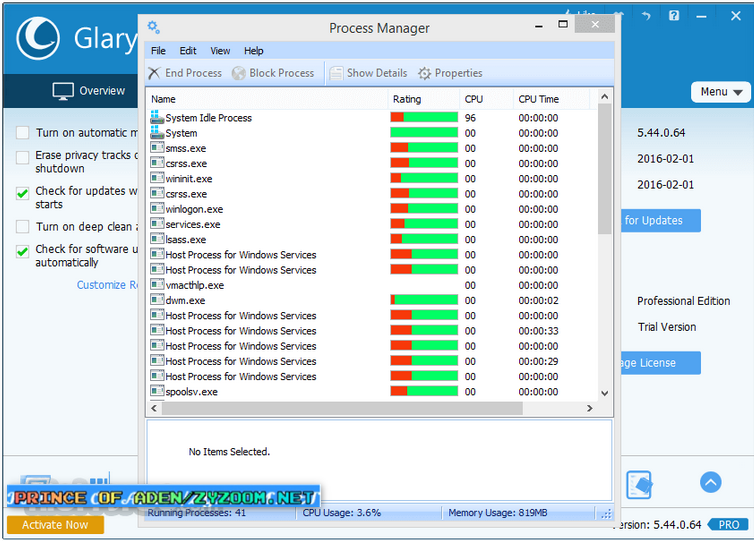Viewport: 754px width, 541px height.
Task: Click the dwm.exe process icon
Action: [x=157, y=300]
